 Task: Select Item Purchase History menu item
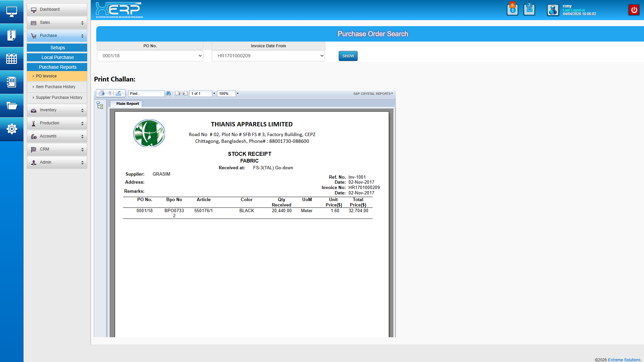[x=56, y=87]
